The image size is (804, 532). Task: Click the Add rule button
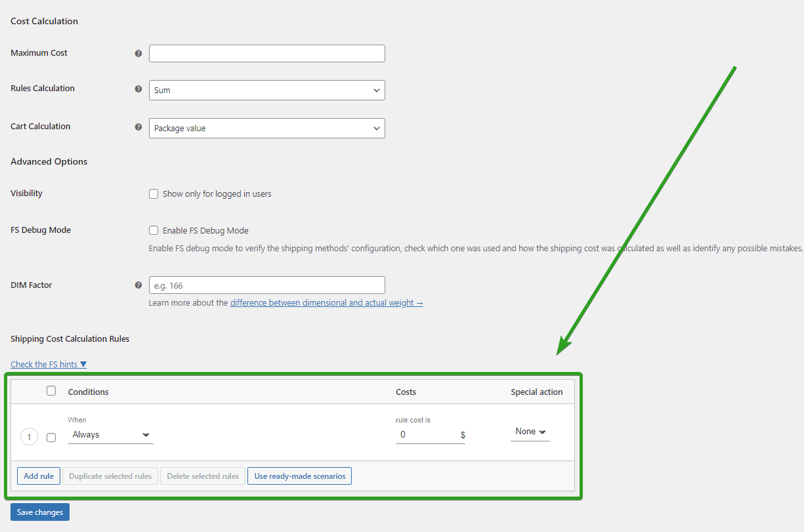[x=39, y=476]
